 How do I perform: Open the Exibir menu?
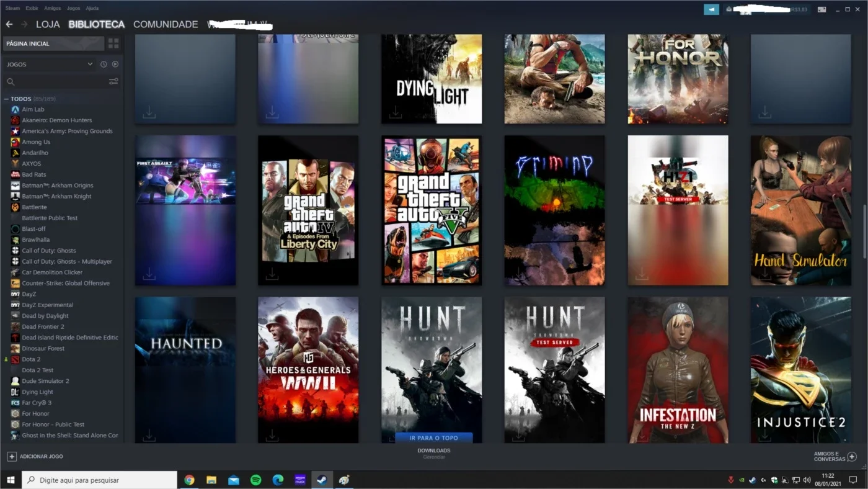pos(32,9)
